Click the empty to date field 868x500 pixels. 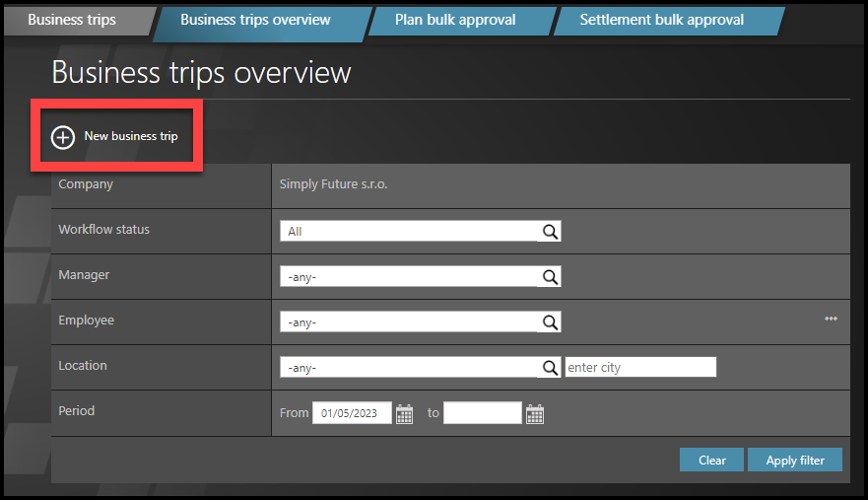[482, 413]
